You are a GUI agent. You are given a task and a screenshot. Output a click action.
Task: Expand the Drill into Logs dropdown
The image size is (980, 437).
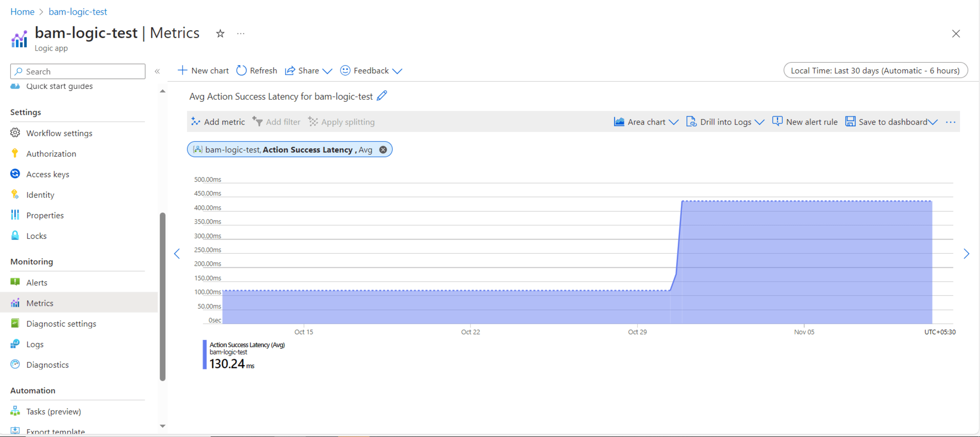(x=761, y=122)
